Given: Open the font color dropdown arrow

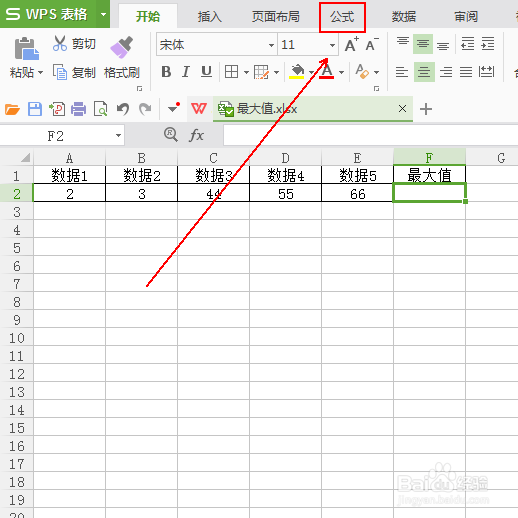Looking at the screenshot, I should pos(341,72).
